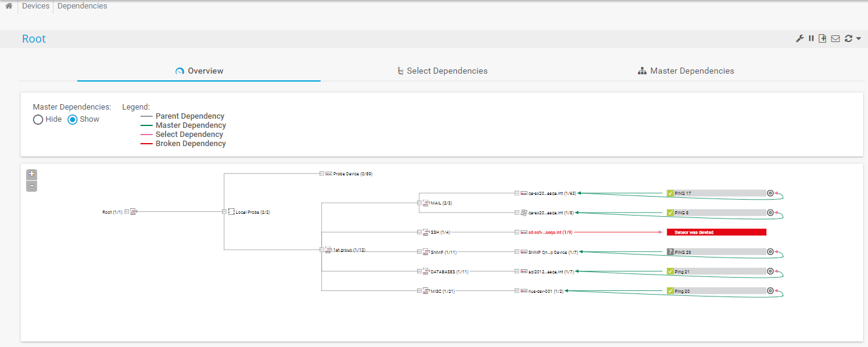Click the envelope email icon
Viewport: 868px width, 347px height.
pyautogui.click(x=835, y=39)
